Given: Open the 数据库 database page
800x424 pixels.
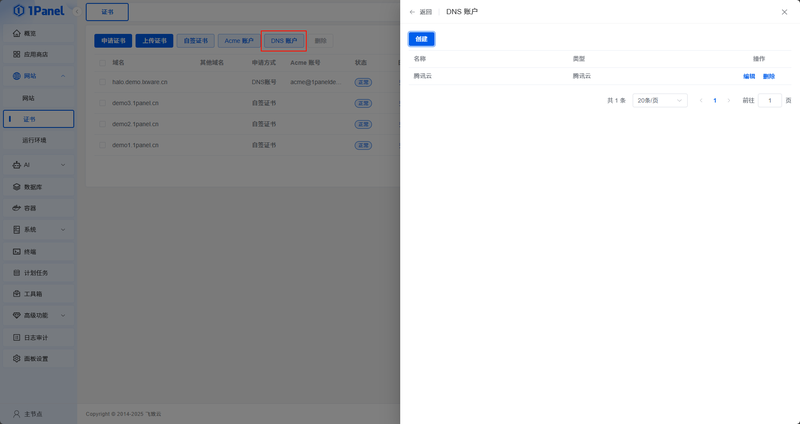Looking at the screenshot, I should 39,187.
